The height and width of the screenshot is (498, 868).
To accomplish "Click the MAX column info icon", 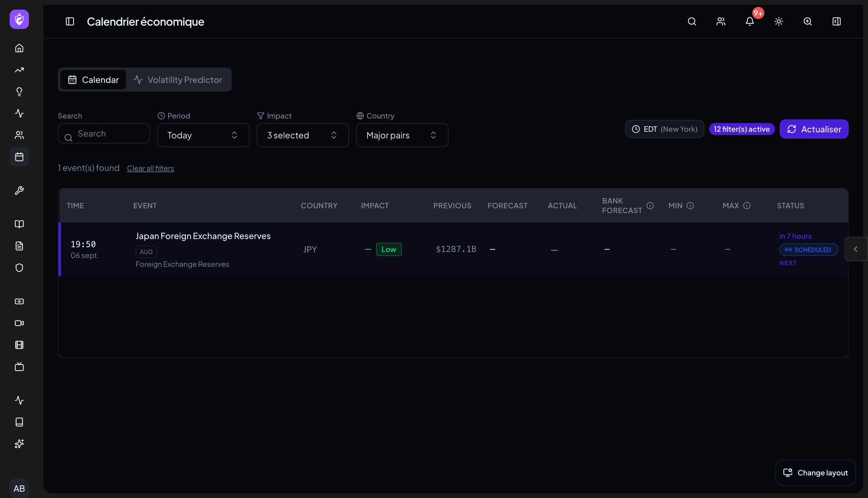I will (x=747, y=206).
